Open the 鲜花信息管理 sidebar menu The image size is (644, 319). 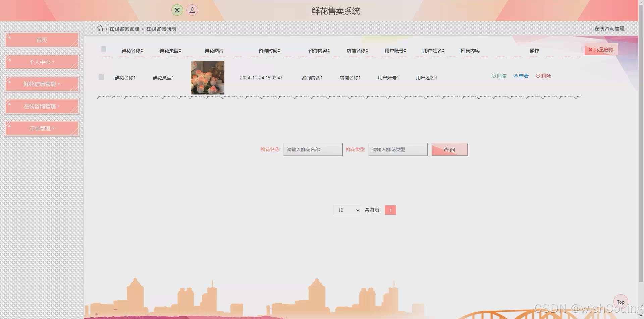pyautogui.click(x=42, y=84)
